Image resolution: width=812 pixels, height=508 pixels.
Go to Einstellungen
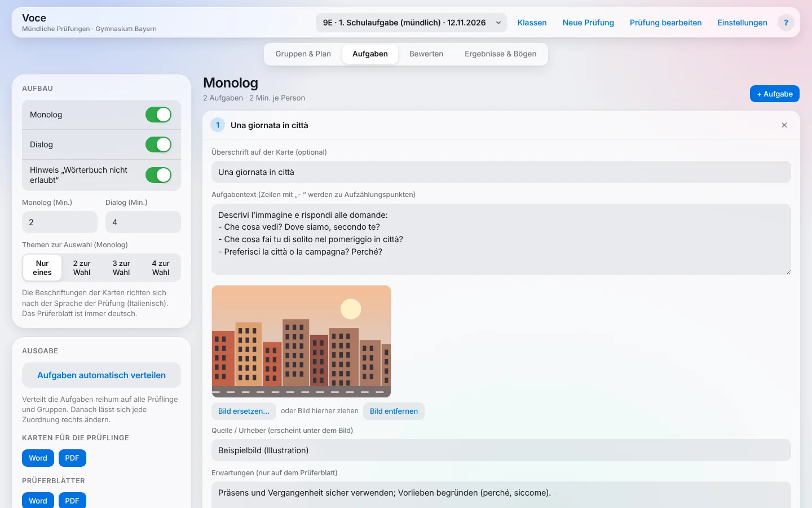(x=742, y=23)
